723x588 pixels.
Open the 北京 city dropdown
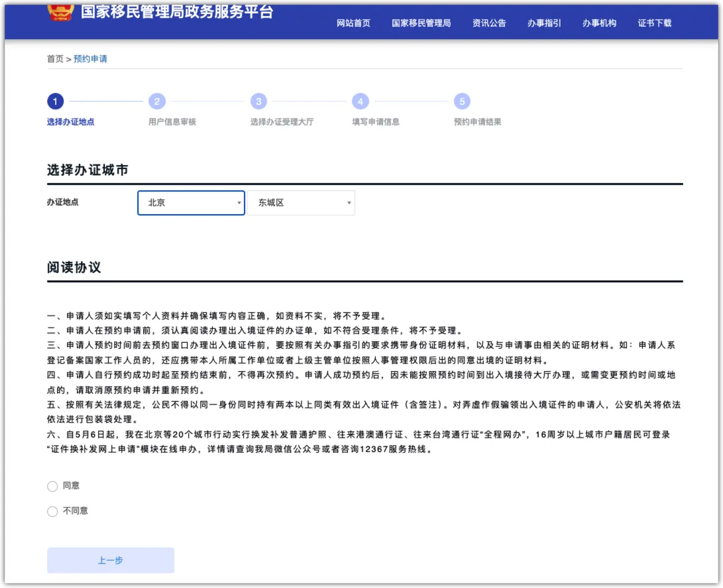pyautogui.click(x=192, y=203)
